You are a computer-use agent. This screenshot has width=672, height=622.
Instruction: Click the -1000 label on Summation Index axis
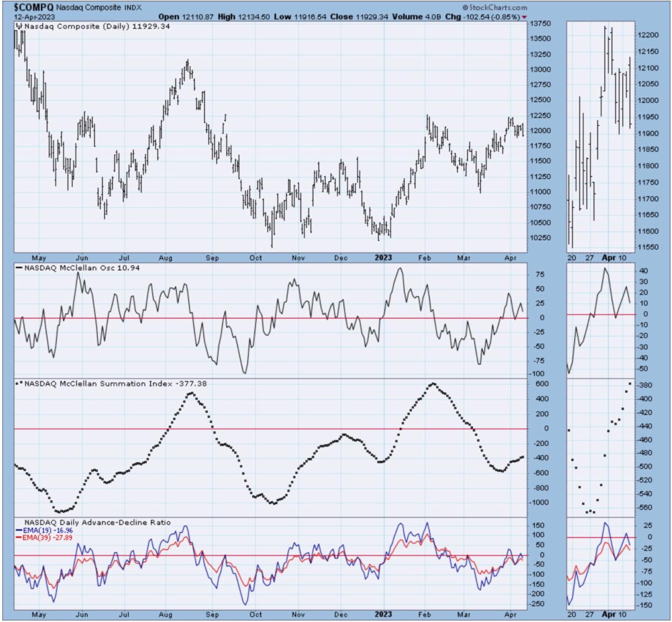coord(539,503)
